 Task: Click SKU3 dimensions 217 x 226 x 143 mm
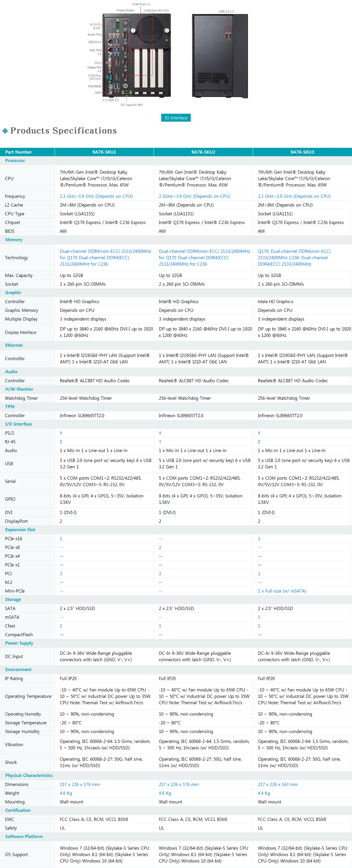pos(278,785)
